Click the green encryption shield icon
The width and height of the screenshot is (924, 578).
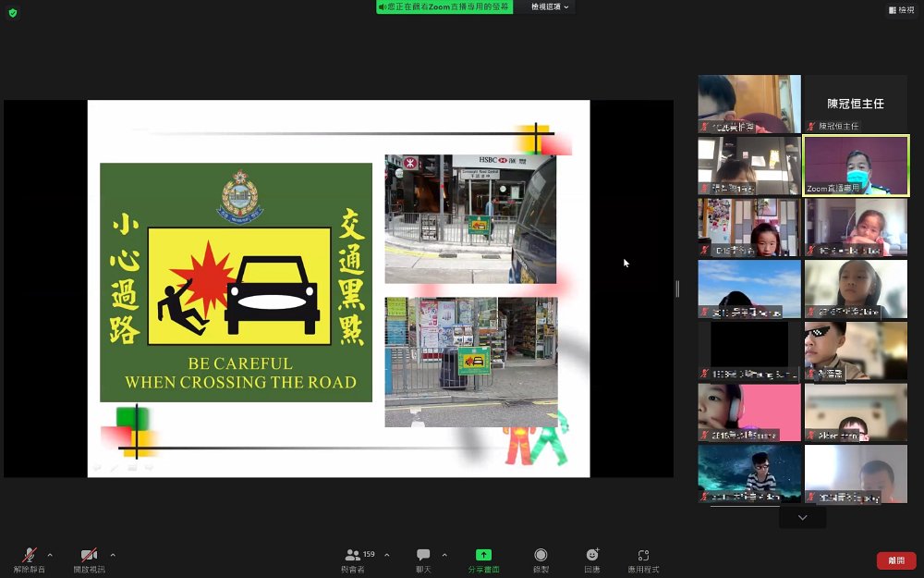pyautogui.click(x=13, y=13)
